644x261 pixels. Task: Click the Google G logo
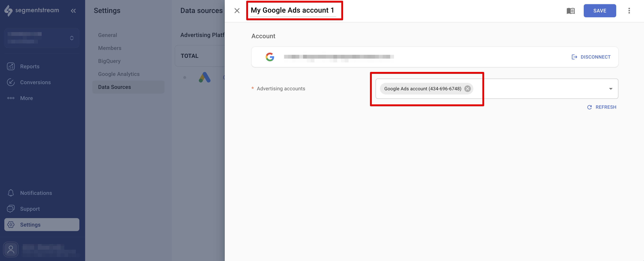point(270,57)
